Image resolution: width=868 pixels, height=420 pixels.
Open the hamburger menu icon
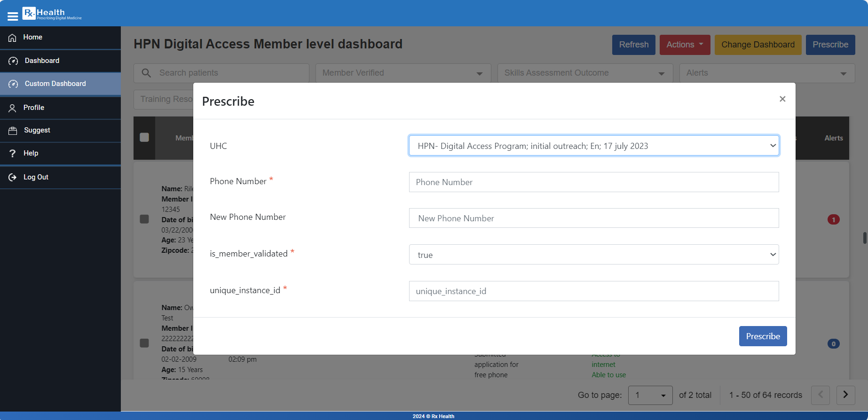[13, 16]
